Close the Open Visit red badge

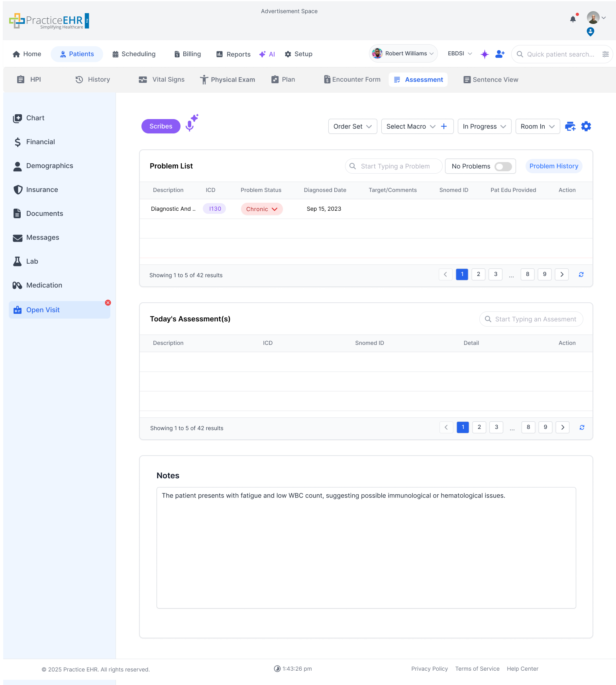[x=108, y=303]
